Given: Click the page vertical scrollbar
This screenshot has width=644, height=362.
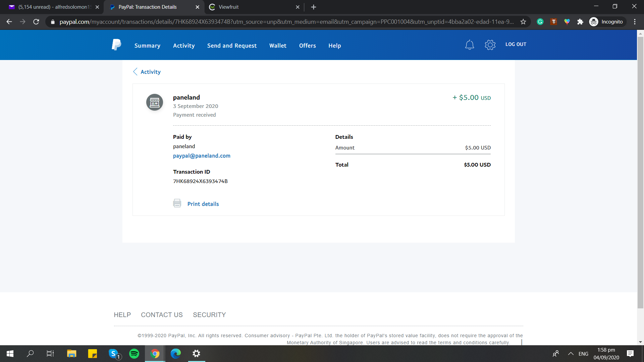Looking at the screenshot, I should coord(640,173).
